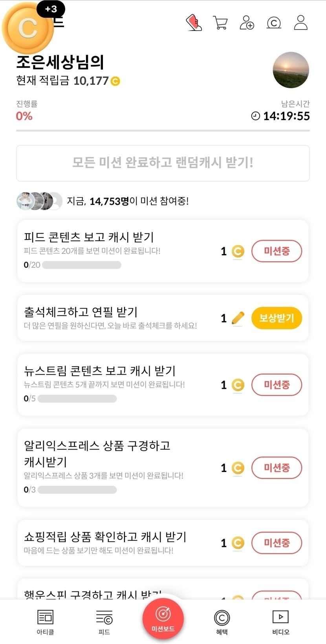This screenshot has width=326, height=644.
Task: Tap the red sneaker icon in header
Action: click(x=194, y=23)
